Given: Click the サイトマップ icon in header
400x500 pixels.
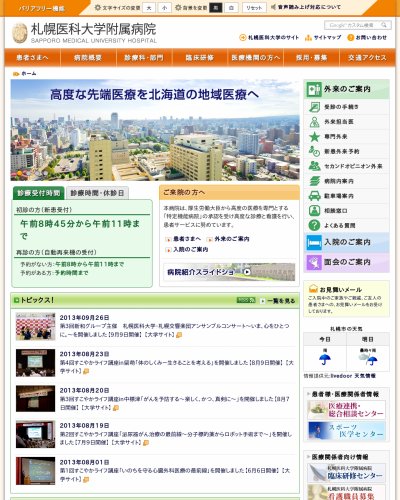Looking at the screenshot, I should (x=308, y=38).
